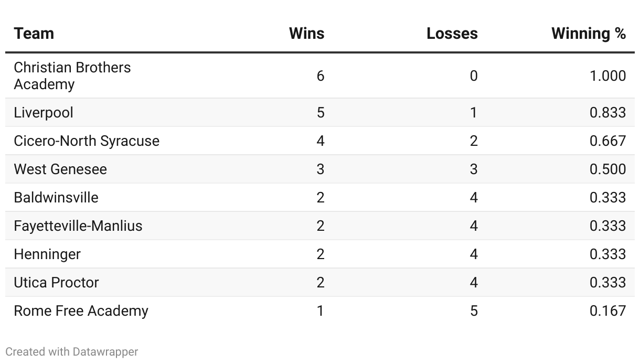Select West Genesee's 0.500 percentage cell
The width and height of the screenshot is (640, 364).
[x=608, y=169]
